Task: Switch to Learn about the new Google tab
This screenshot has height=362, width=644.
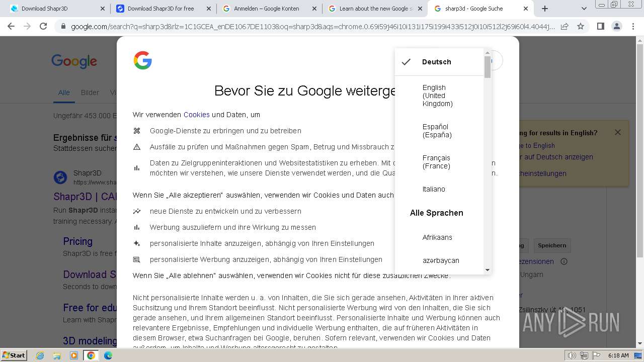Action: pos(376,9)
